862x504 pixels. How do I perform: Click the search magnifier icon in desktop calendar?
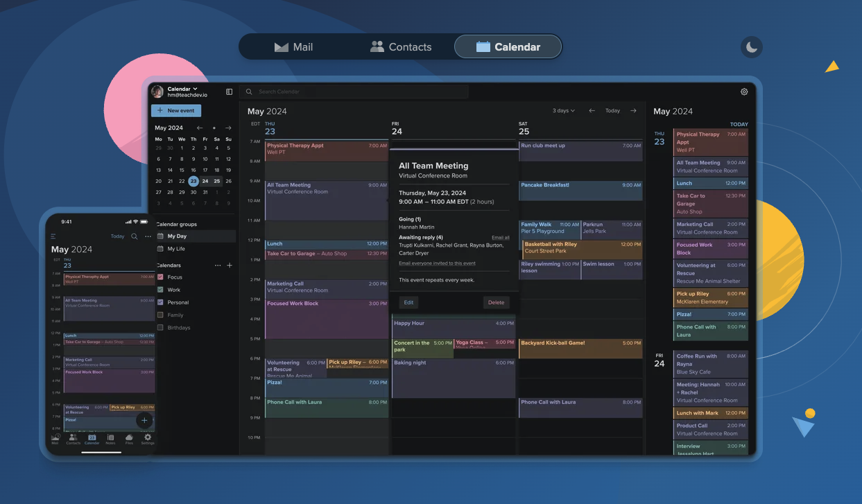click(x=249, y=92)
